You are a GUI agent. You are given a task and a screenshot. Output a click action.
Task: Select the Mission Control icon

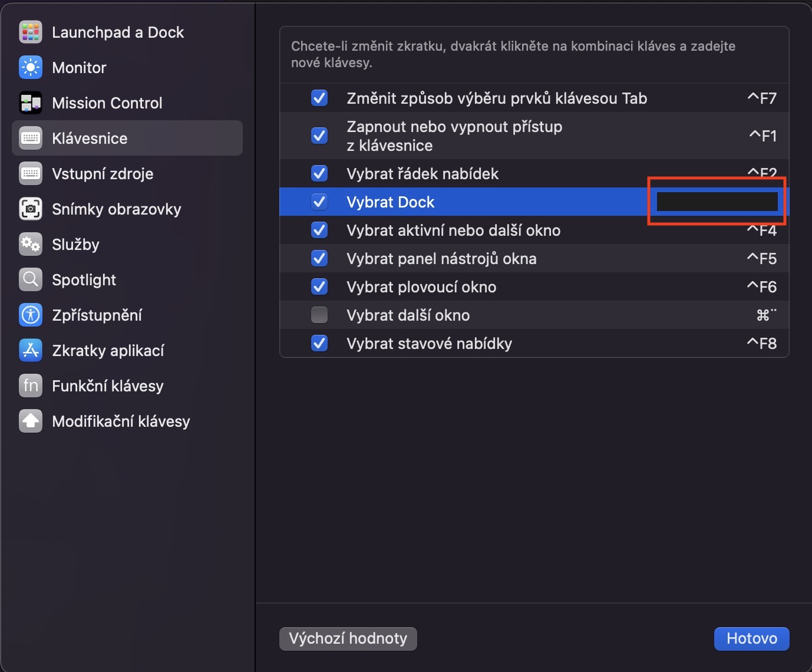pos(31,103)
